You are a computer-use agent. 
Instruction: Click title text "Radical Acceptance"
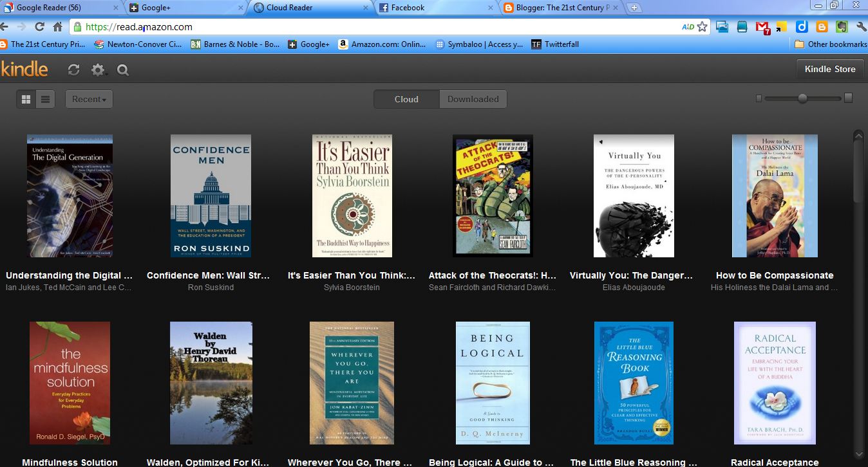(775, 462)
